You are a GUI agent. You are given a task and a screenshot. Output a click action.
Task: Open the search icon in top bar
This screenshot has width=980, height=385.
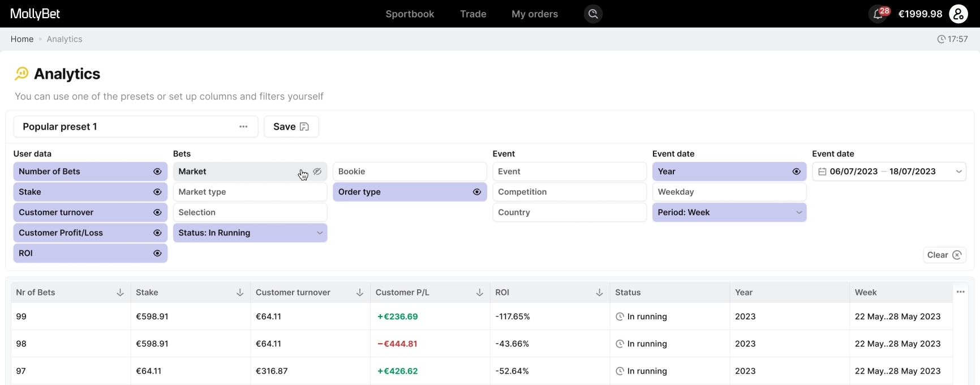pos(593,14)
